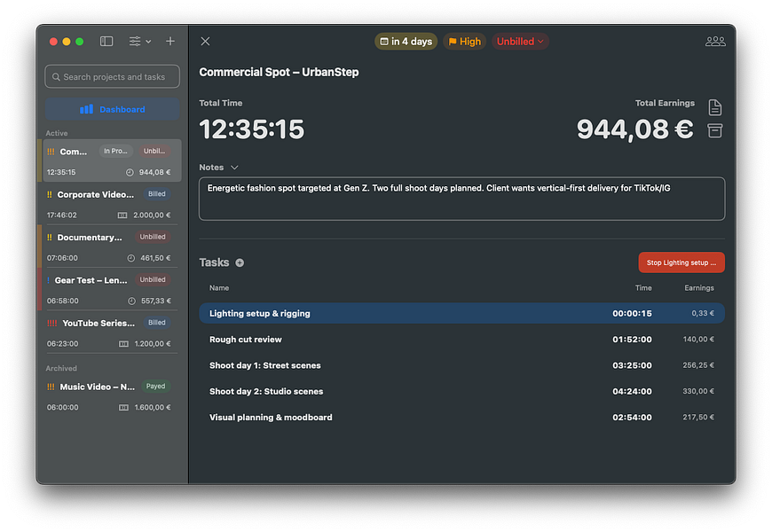Edit the project title Commercial Spot – UrbanStep
This screenshot has height=532, width=772.
[279, 72]
